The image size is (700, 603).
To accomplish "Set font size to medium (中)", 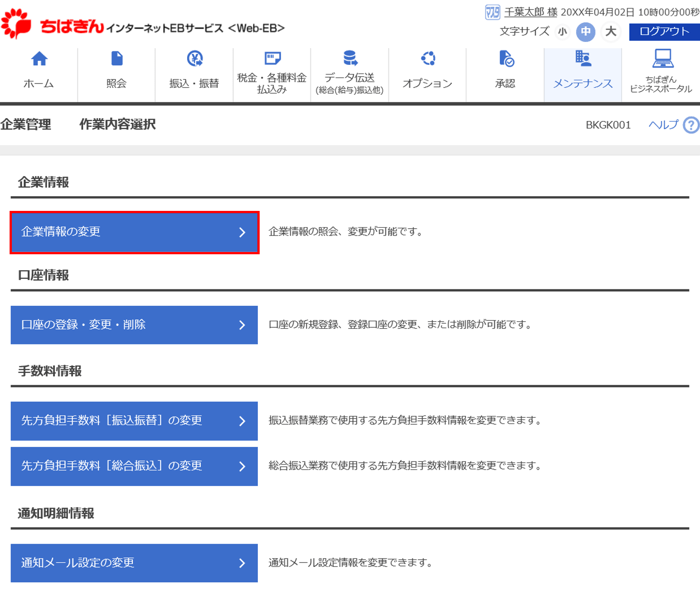I will click(x=585, y=32).
